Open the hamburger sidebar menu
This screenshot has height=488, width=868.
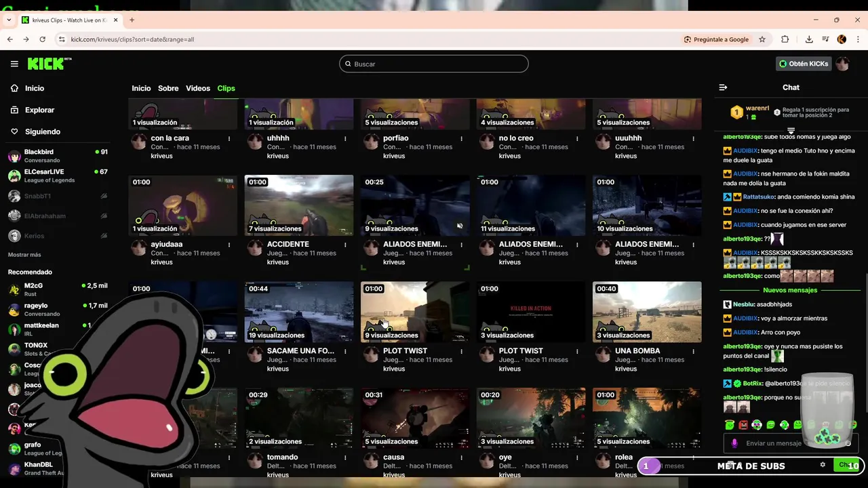point(14,64)
